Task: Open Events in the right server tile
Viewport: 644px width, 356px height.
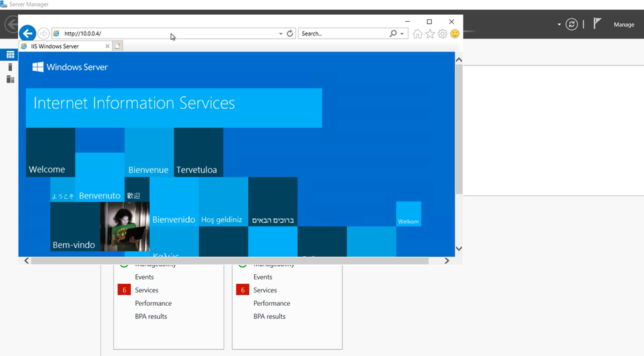Action: click(x=262, y=277)
